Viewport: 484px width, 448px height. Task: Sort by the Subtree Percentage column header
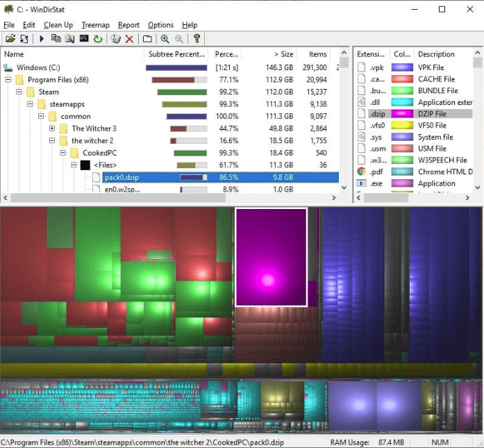176,54
